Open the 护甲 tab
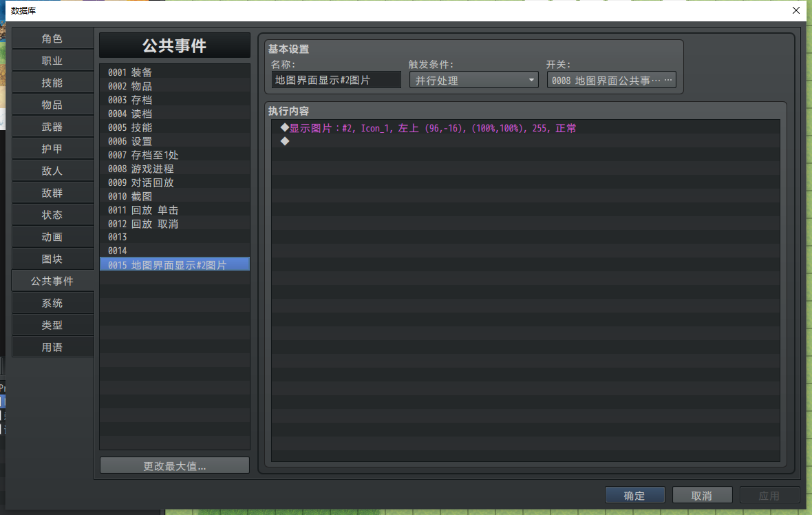 (x=52, y=149)
